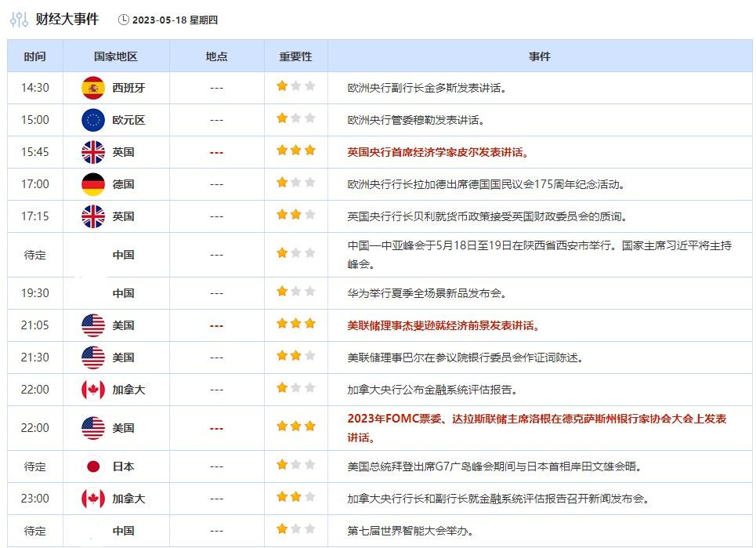Click the 重要性 column header
Image resolution: width=756 pixels, height=548 pixels.
(295, 56)
